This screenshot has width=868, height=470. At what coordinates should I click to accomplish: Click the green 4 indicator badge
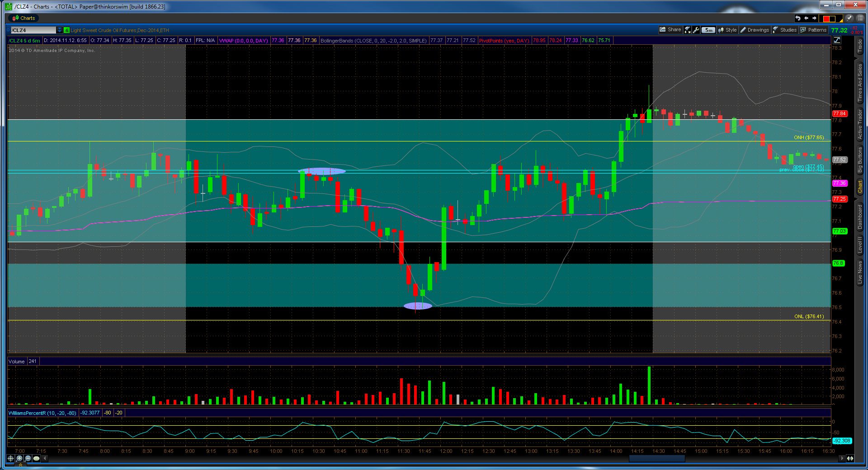coord(66,30)
